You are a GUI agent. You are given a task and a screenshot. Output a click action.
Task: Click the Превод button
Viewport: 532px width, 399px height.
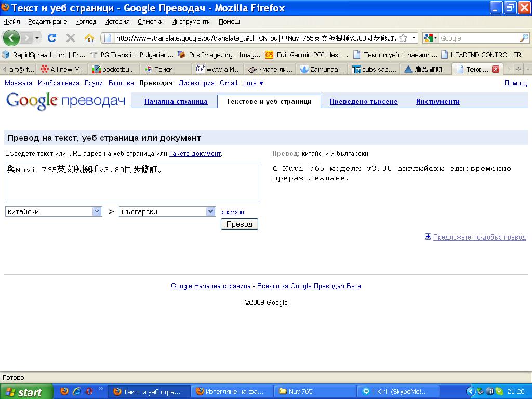click(x=239, y=224)
